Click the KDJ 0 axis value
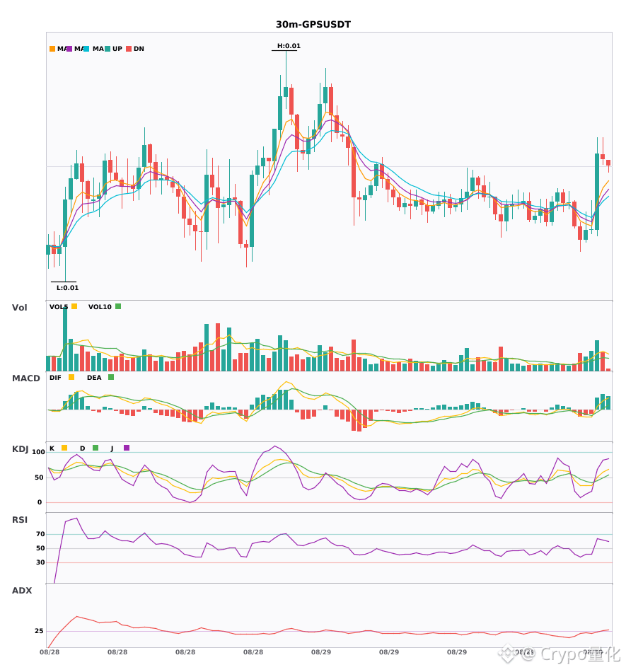 tap(40, 502)
